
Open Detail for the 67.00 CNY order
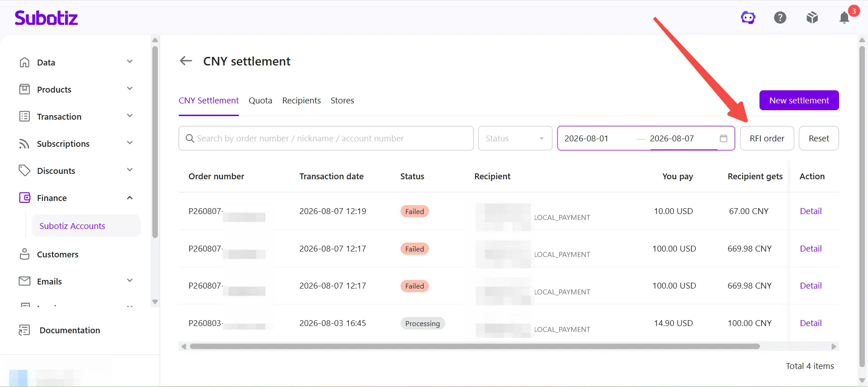pyautogui.click(x=811, y=211)
